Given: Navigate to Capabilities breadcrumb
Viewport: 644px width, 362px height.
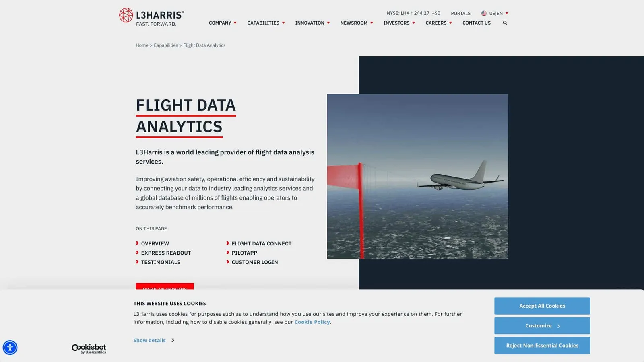Looking at the screenshot, I should pyautogui.click(x=165, y=45).
